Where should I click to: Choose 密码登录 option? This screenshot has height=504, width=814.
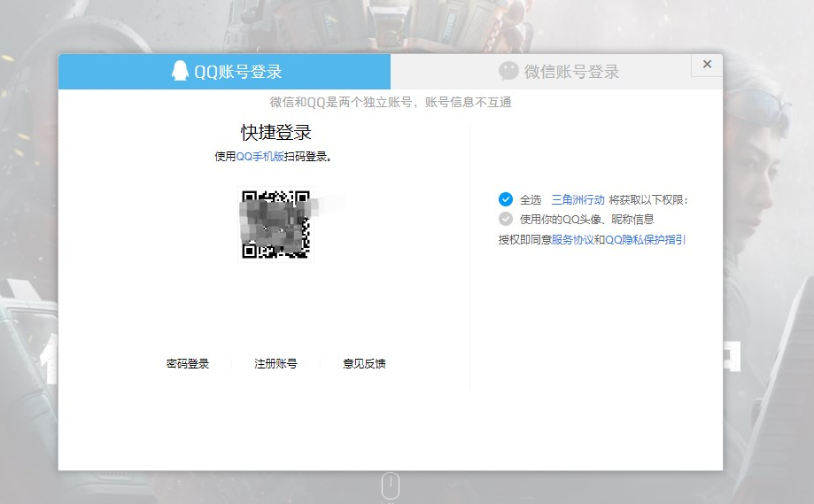tap(188, 364)
